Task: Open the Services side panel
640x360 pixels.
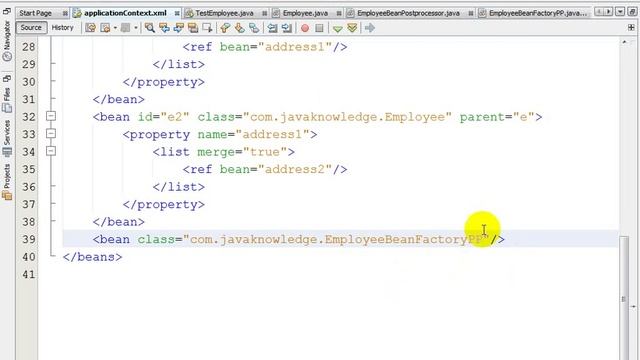Action: click(7, 139)
